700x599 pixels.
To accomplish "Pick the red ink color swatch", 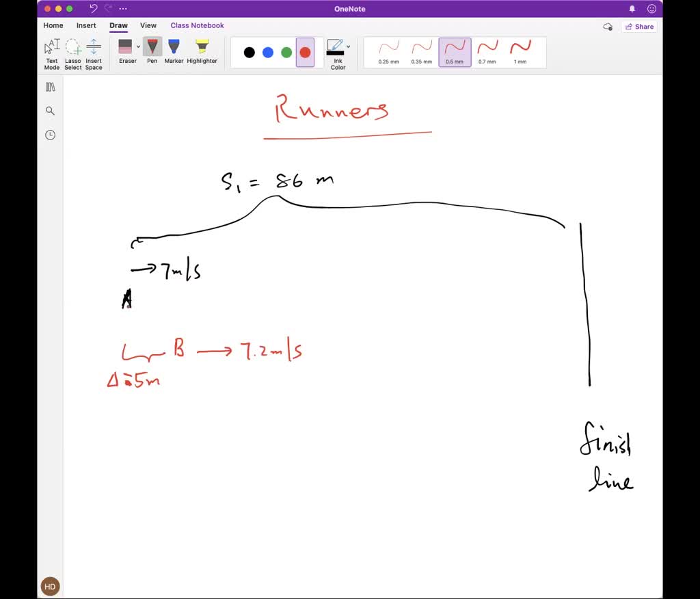I will [x=306, y=53].
